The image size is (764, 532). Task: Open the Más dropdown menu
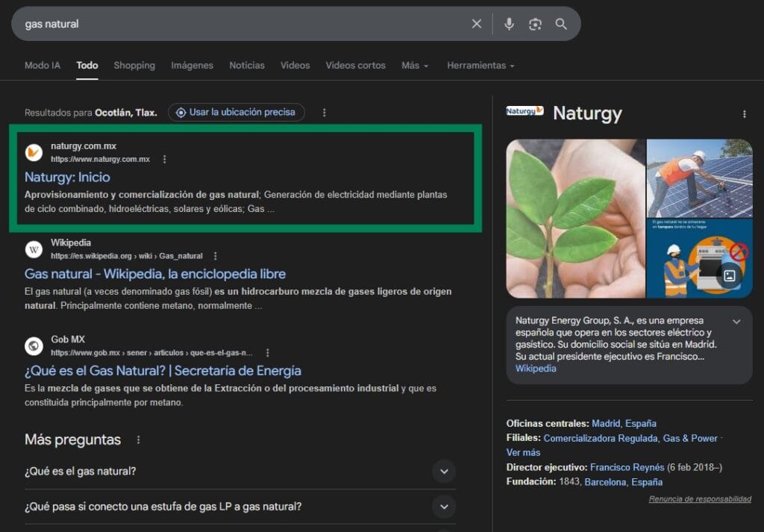(415, 66)
